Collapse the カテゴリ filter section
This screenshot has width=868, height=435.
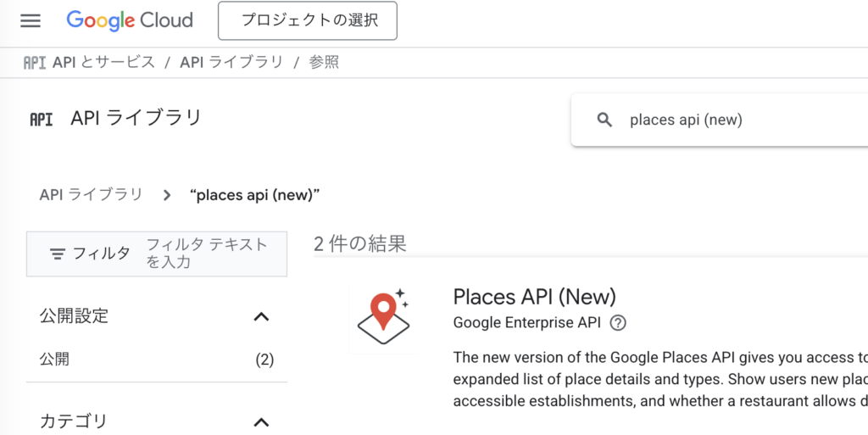(x=261, y=421)
